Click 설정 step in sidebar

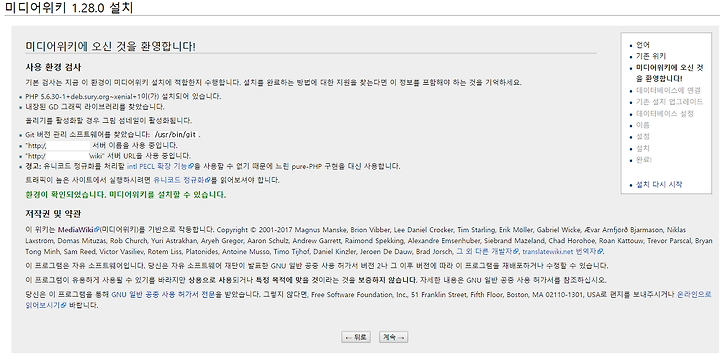[x=642, y=136]
